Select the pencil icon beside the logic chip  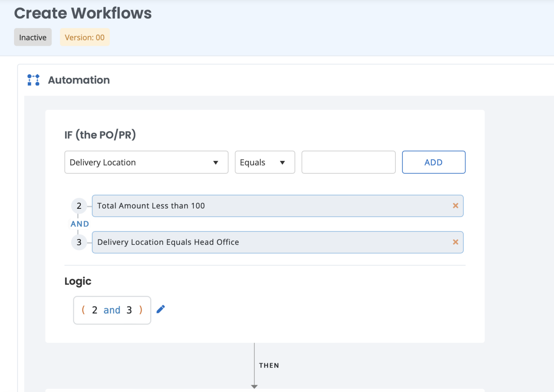(x=161, y=309)
